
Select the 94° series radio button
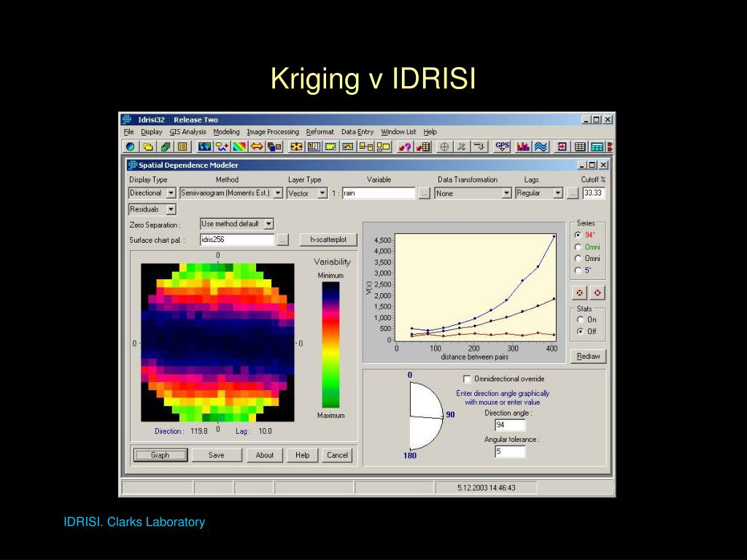(x=578, y=235)
